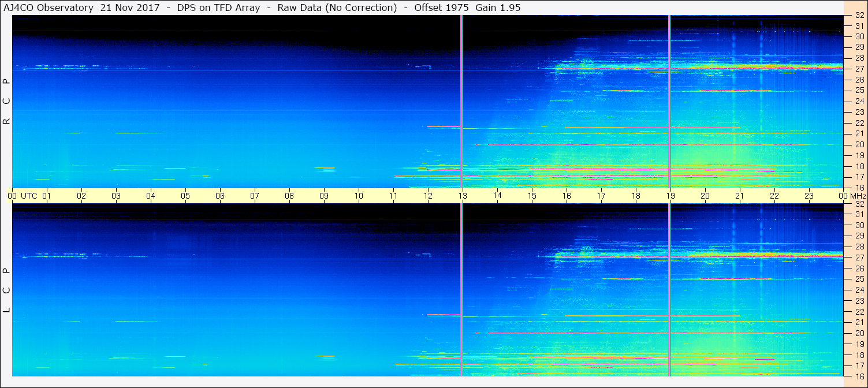Click the 30 MHz label in RCP scale

pos(859,36)
